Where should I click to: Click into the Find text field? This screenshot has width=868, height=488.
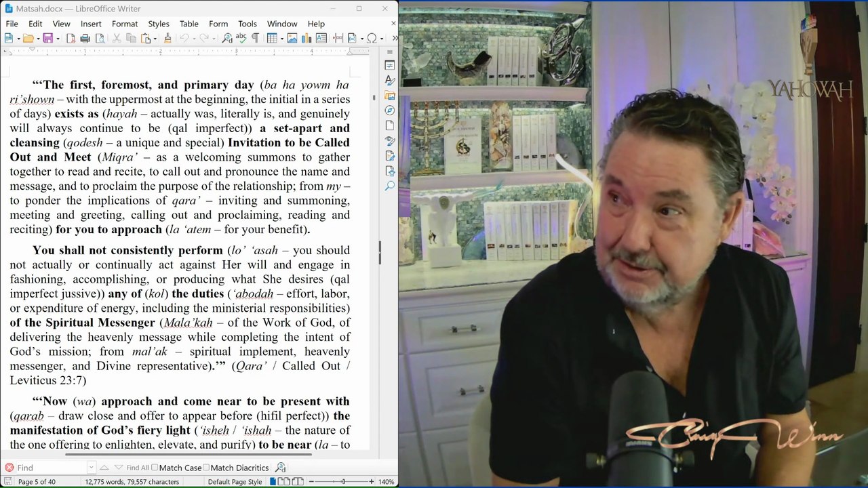coord(52,468)
